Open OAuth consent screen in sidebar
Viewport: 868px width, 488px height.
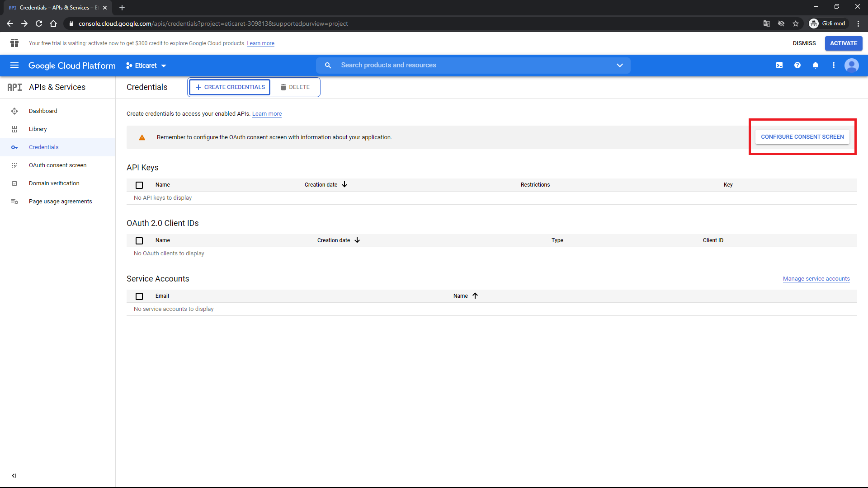58,165
